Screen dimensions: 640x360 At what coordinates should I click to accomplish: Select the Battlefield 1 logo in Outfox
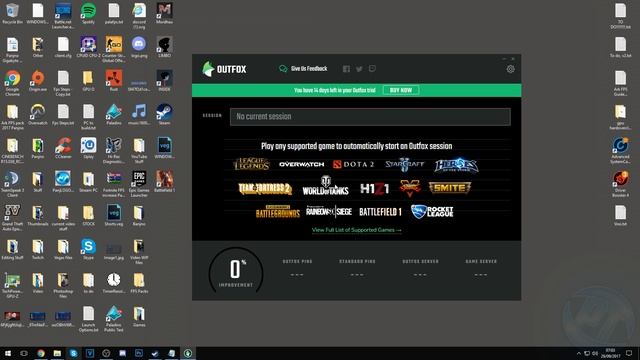380,212
